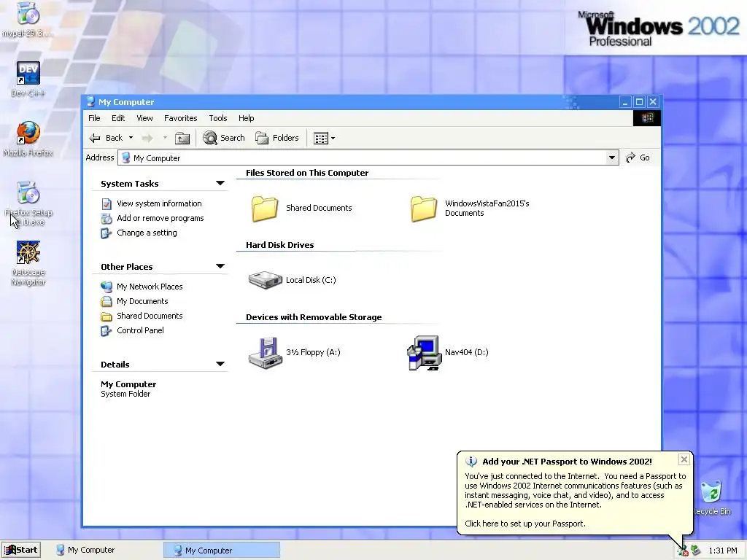Open the Edit menu
The height and width of the screenshot is (560, 747).
(118, 118)
